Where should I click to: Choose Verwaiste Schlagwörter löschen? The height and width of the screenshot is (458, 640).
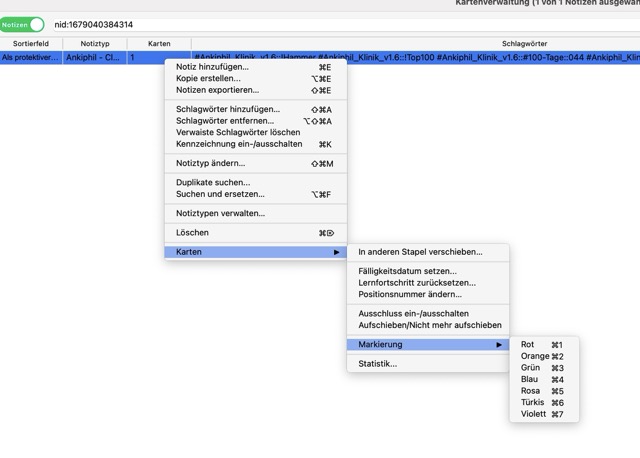click(238, 132)
